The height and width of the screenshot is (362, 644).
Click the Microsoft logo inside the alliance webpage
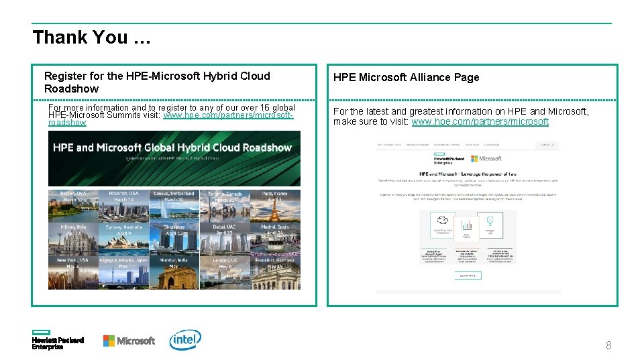tap(486, 158)
